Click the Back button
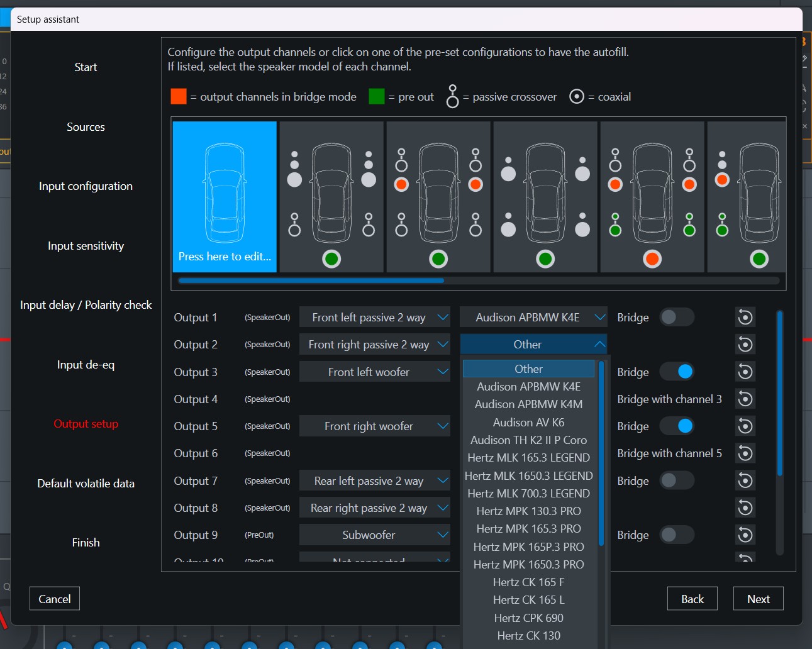The height and width of the screenshot is (649, 812). (x=692, y=599)
